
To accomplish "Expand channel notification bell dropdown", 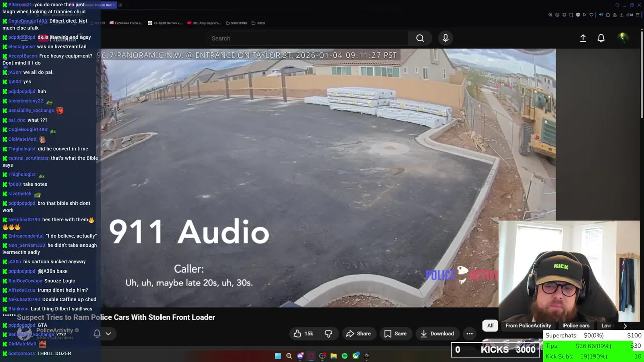I will (102, 334).
